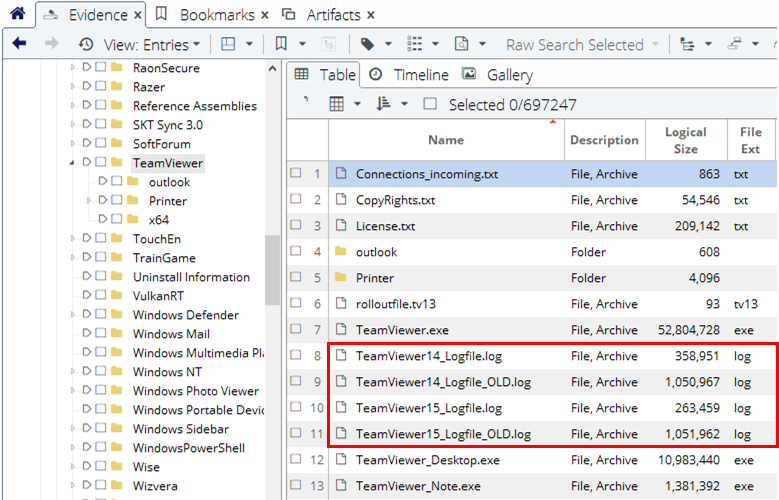
Task: Click the history clock icon beside View
Action: [x=86, y=44]
